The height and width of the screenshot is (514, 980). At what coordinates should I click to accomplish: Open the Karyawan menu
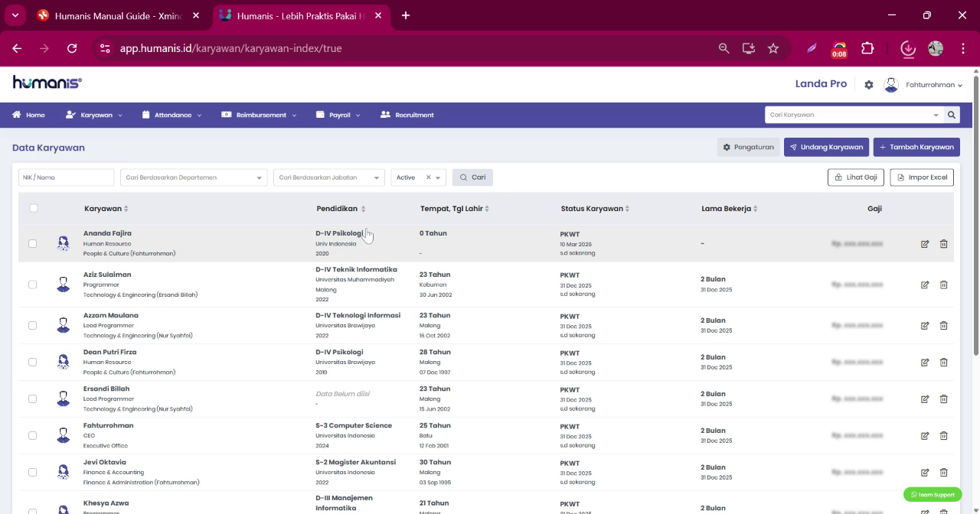point(93,115)
